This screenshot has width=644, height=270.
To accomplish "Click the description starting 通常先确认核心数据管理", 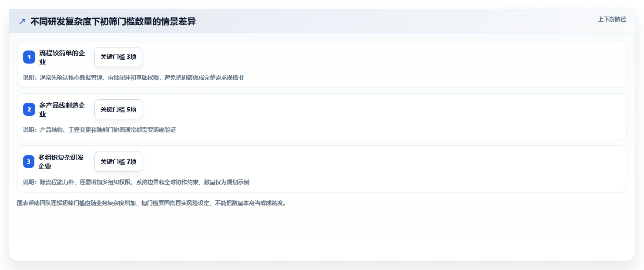I will click(x=133, y=78).
